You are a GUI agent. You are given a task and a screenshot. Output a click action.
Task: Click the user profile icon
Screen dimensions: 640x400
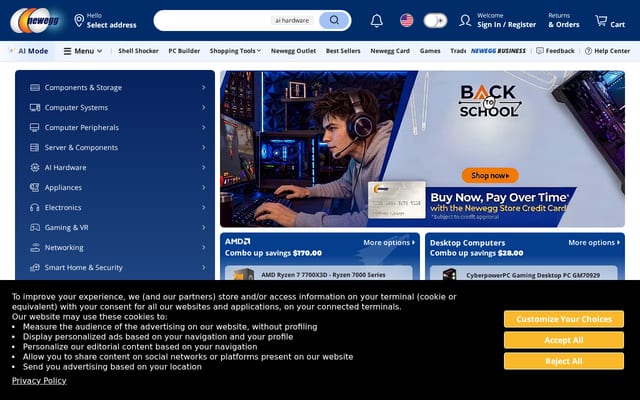coord(465,20)
